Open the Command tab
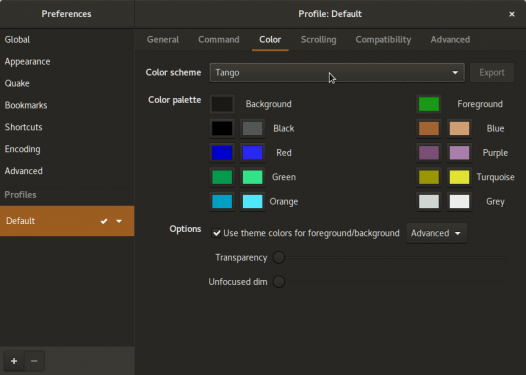Image resolution: width=526 pixels, height=375 pixels. pyautogui.click(x=219, y=40)
